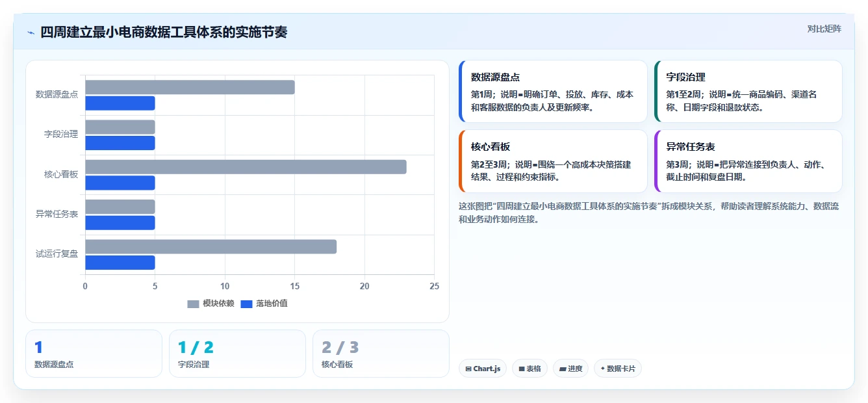Select the 试运行复盘 axis label
This screenshot has width=868, height=403.
click(x=57, y=253)
